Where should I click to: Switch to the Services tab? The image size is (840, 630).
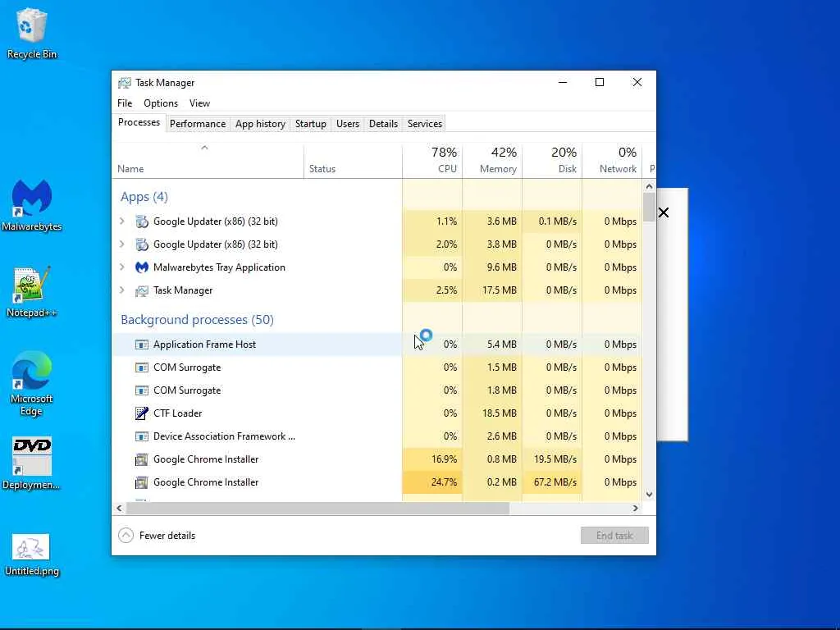click(425, 124)
